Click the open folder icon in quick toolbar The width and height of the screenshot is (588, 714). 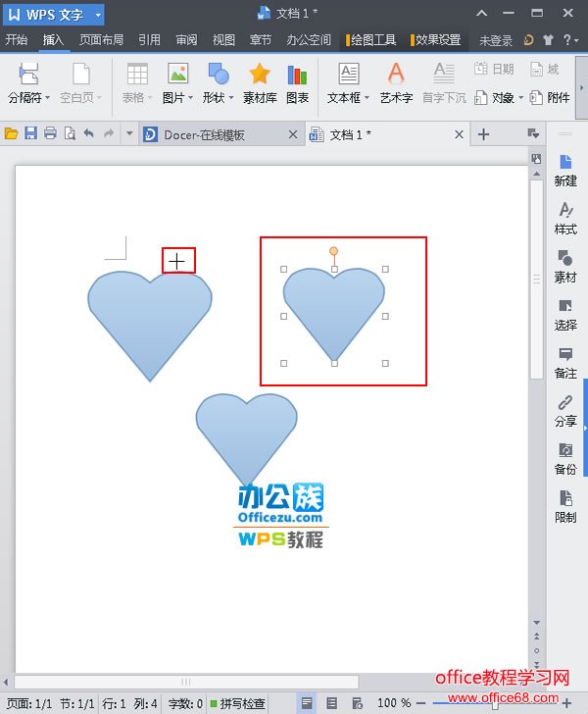(x=11, y=133)
